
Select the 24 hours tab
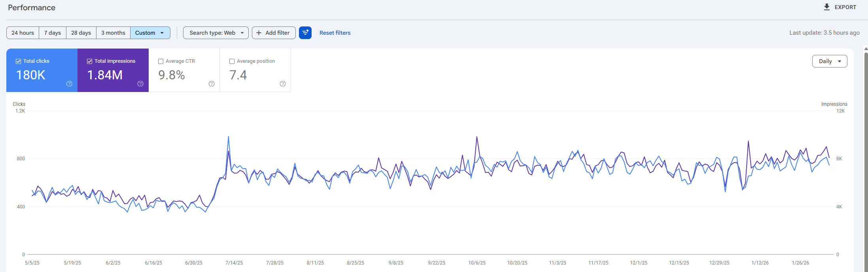23,33
